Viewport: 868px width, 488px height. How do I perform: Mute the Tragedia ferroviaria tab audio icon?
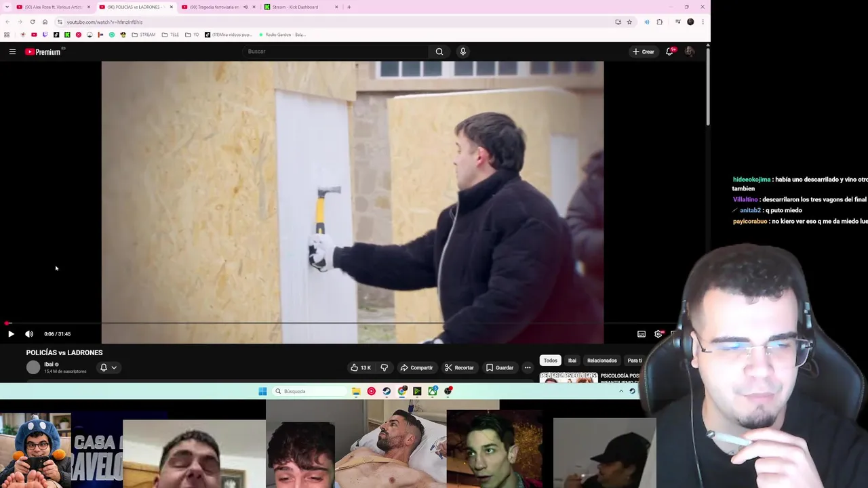point(245,7)
